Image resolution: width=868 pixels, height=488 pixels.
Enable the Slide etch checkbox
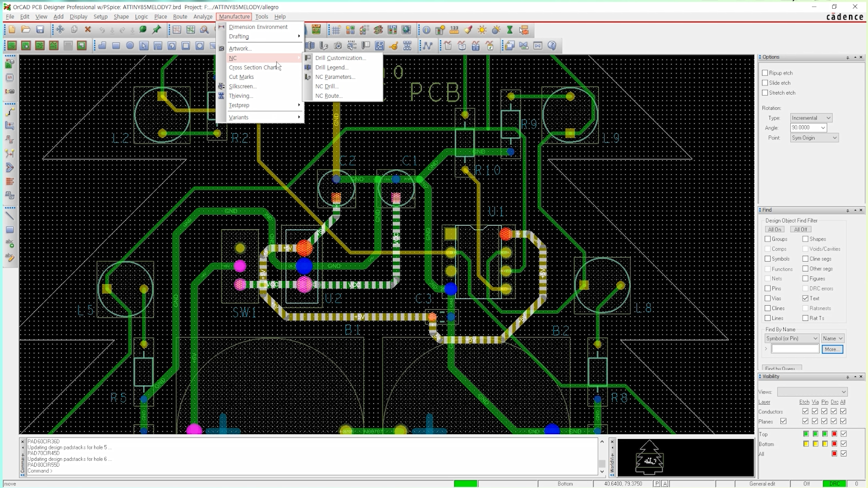click(765, 83)
